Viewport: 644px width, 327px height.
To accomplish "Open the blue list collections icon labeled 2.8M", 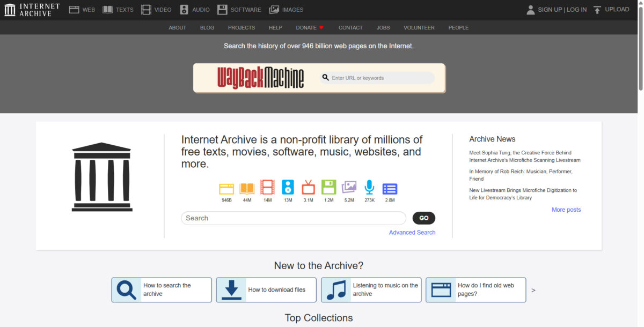I will pyautogui.click(x=390, y=189).
